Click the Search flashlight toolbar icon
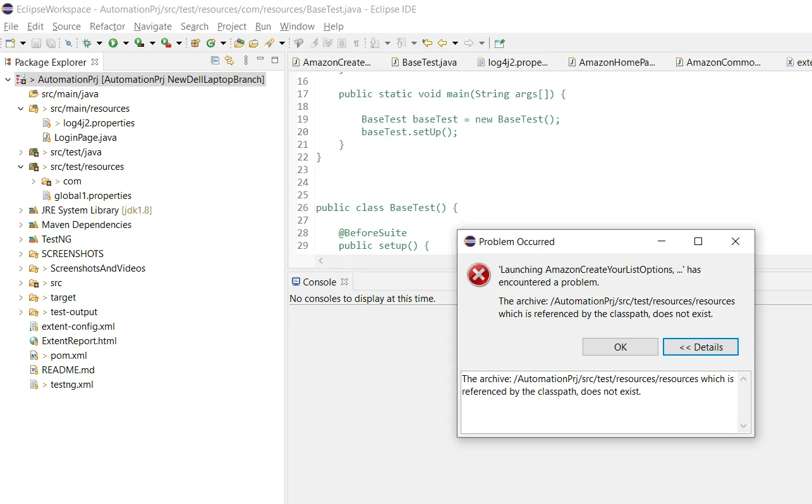 [x=270, y=43]
